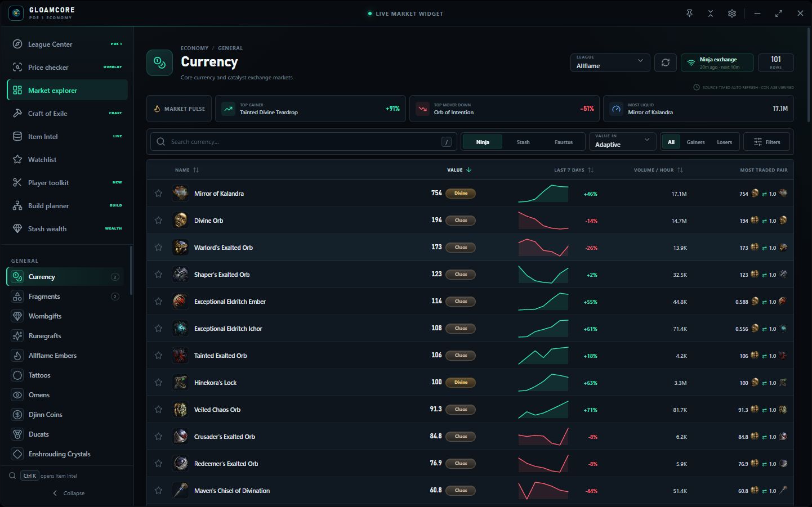Click the Gloamcore logo icon

pos(16,13)
